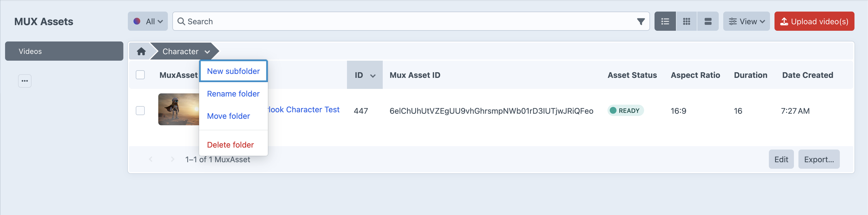Click the home breadcrumb icon
Screen dimensions: 868x215
click(x=141, y=51)
